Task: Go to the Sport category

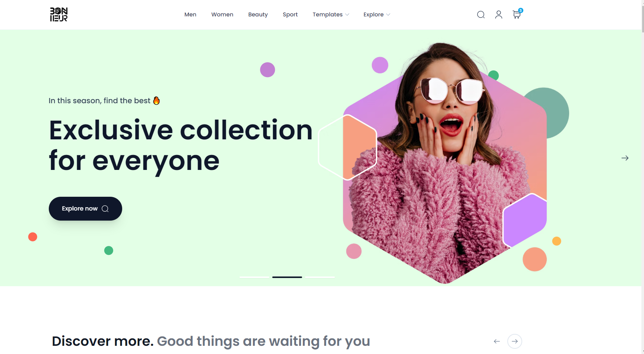Action: point(290,15)
